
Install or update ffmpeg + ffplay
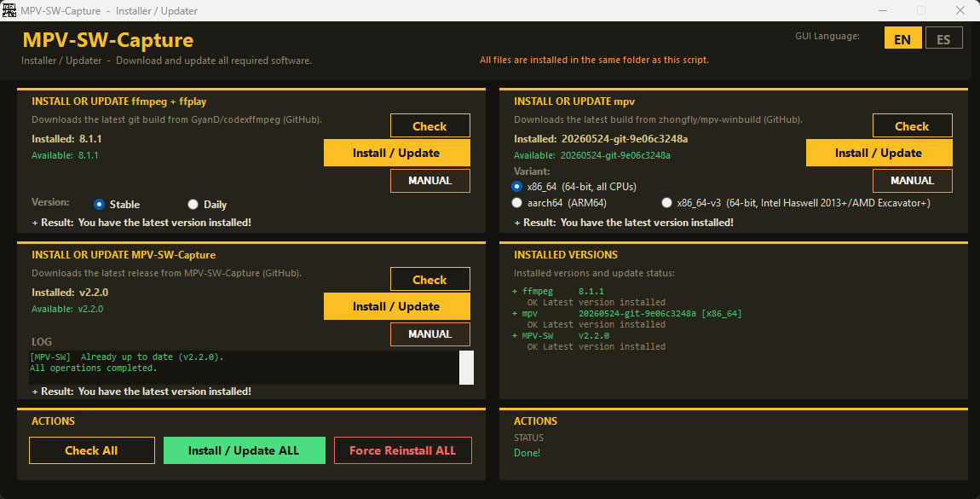(397, 153)
